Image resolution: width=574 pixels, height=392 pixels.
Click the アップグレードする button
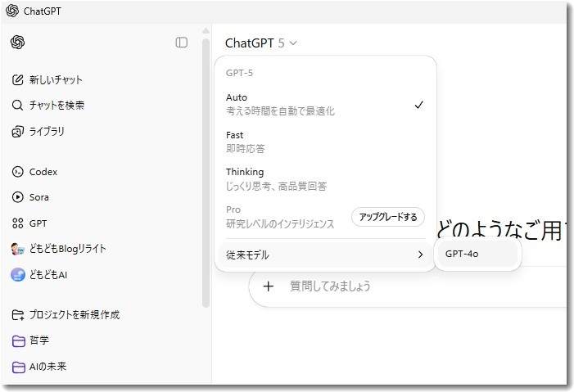pos(388,217)
